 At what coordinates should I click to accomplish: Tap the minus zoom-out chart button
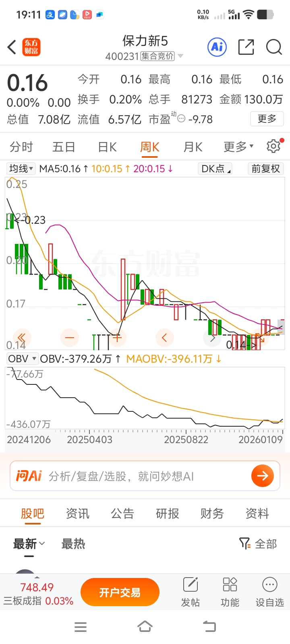click(70, 337)
